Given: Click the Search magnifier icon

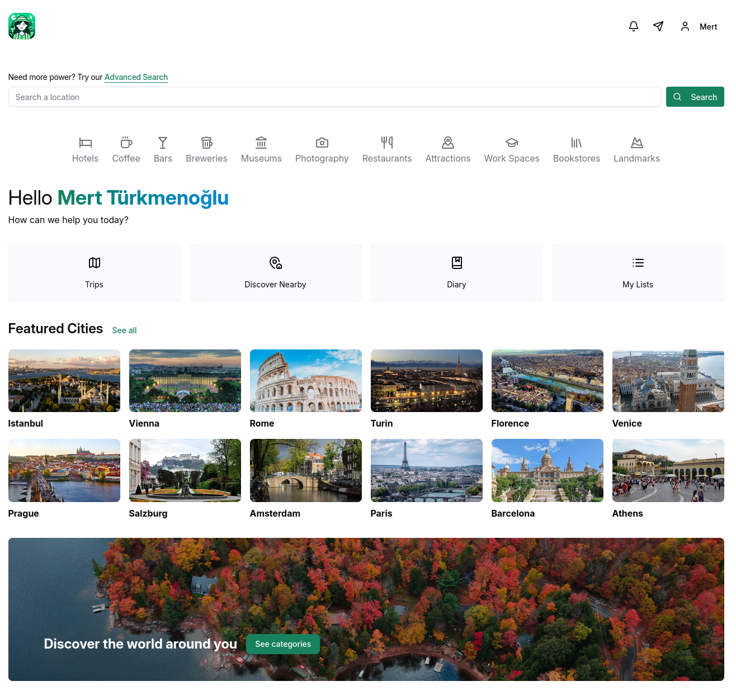Looking at the screenshot, I should (677, 97).
